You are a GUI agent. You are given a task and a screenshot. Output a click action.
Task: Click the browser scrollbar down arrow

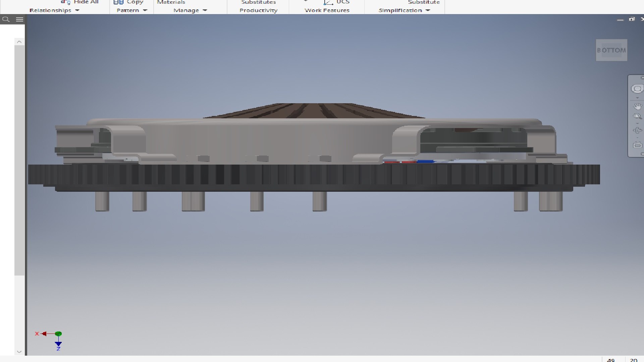(19, 352)
